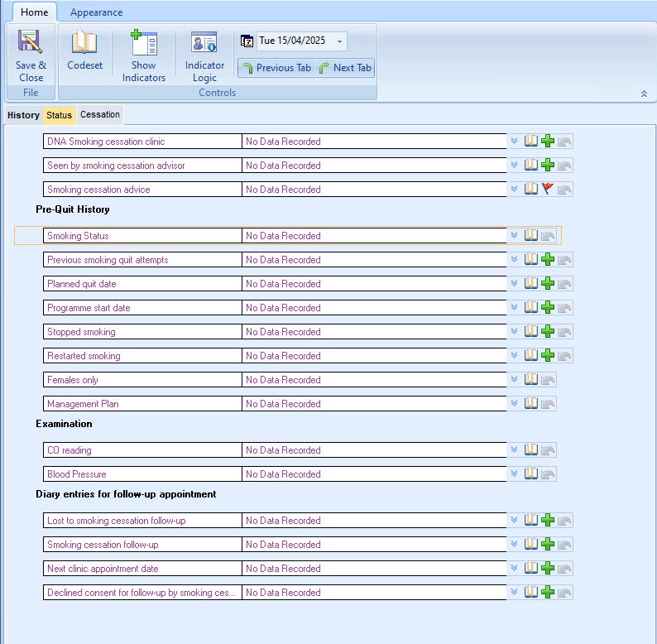657x644 pixels.
Task: Open codeset book for Smoking Status
Action: 531,235
